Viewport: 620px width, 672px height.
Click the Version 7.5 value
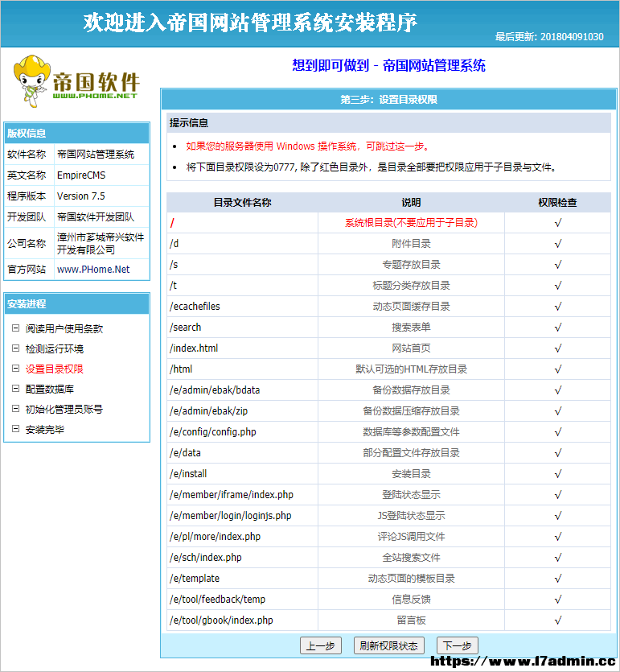(x=81, y=196)
